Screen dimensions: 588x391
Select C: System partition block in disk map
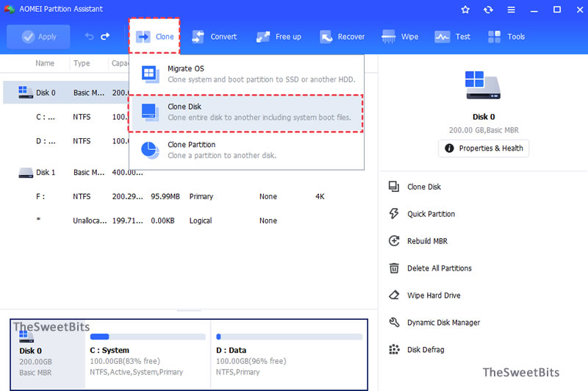tap(148, 355)
